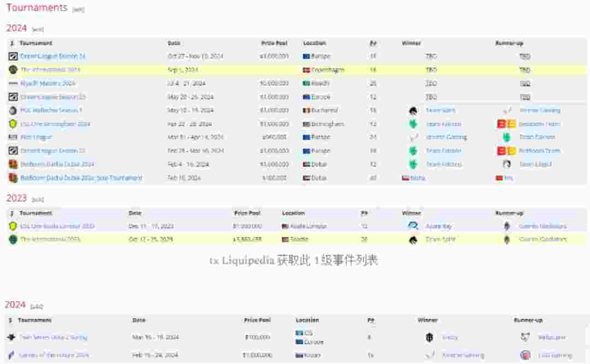This screenshot has height=364, width=590.
Task: Open The International 2023 link
Action: tap(50, 240)
